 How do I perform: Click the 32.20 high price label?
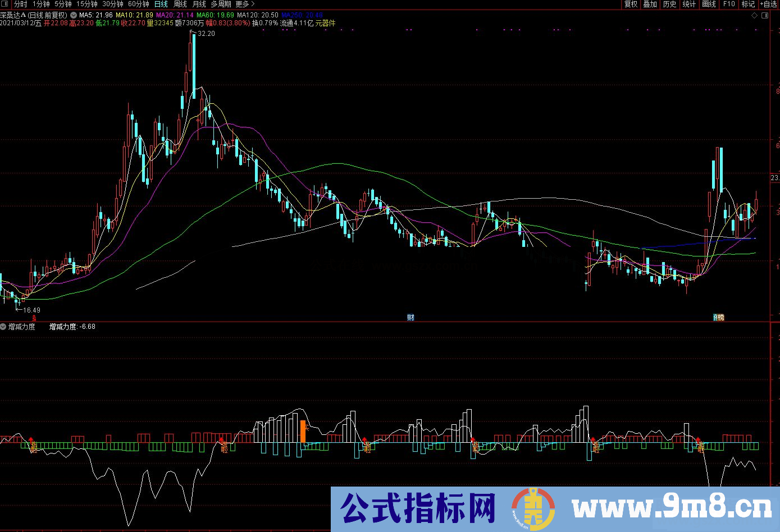click(x=206, y=34)
